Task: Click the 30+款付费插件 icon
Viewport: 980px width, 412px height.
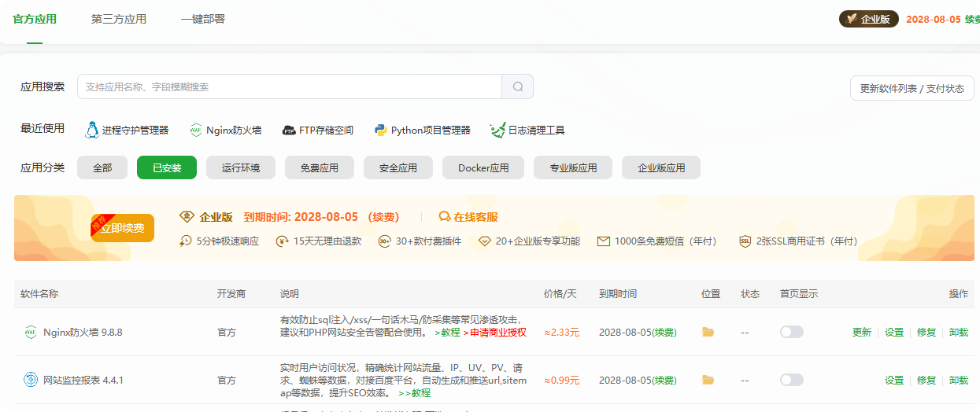Action: coord(385,241)
